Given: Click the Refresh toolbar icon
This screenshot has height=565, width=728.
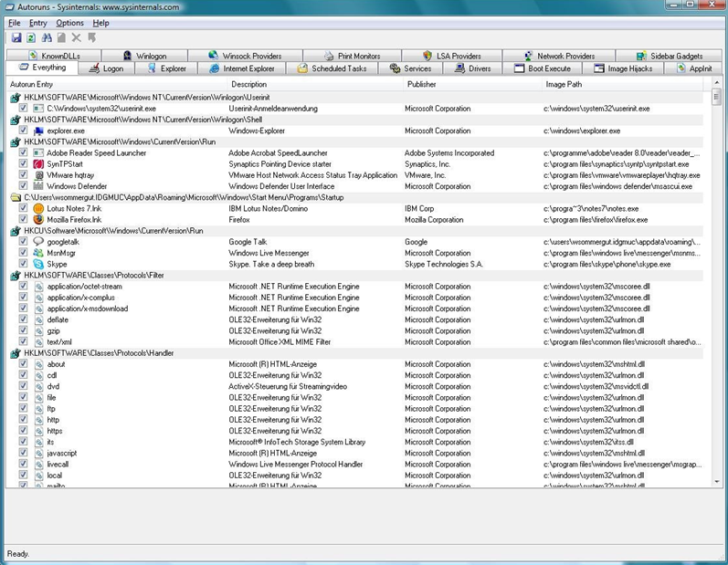Looking at the screenshot, I should (x=31, y=38).
